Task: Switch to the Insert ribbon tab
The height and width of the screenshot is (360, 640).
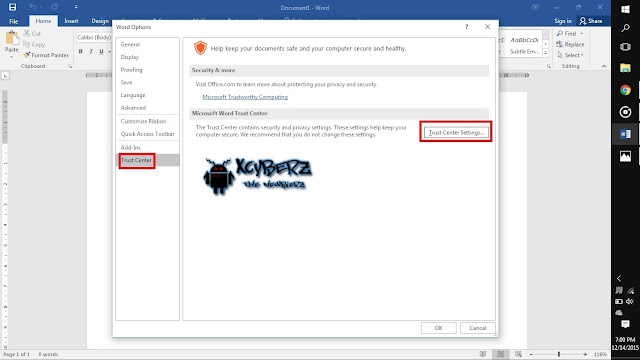Action: point(71,21)
